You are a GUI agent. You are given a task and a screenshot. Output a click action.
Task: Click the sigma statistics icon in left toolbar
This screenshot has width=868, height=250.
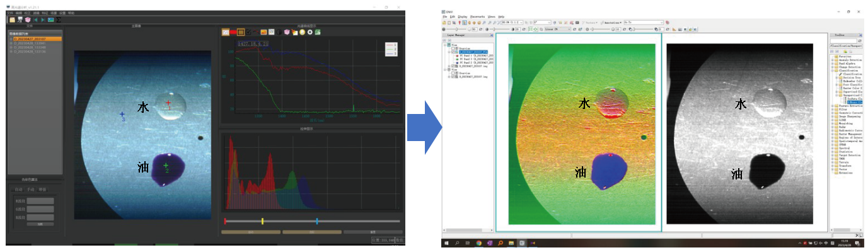click(59, 20)
